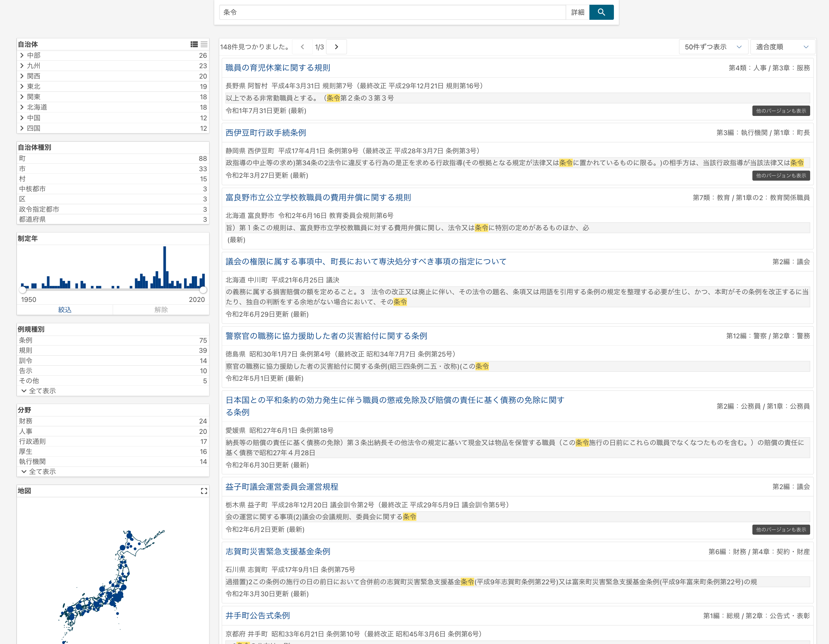Click the 詳細 advanced search button

point(577,12)
